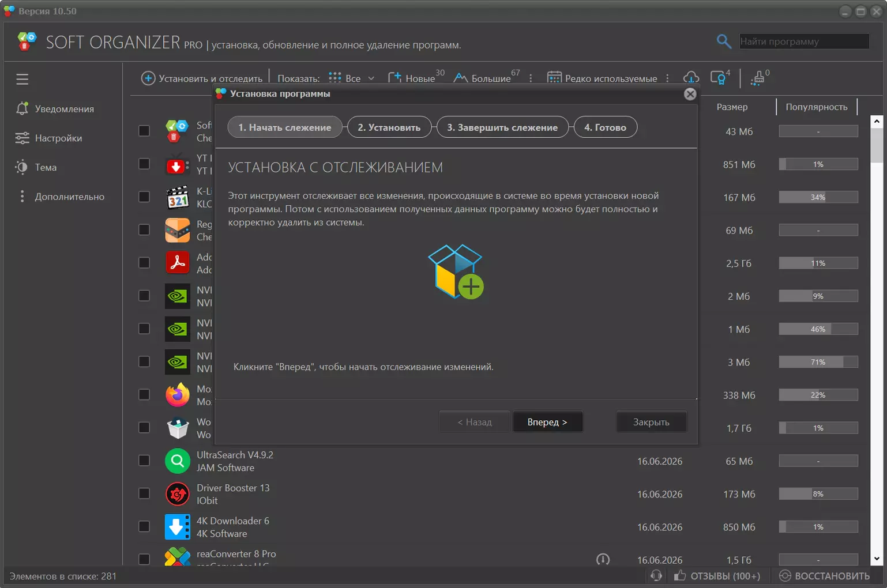Open Дополнительно in the sidebar
This screenshot has width=887, height=588.
(x=60, y=197)
